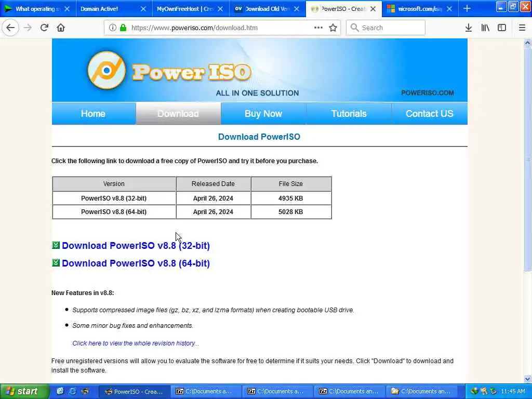Open the browser home page icon
This screenshot has width=532, height=399.
[61, 28]
